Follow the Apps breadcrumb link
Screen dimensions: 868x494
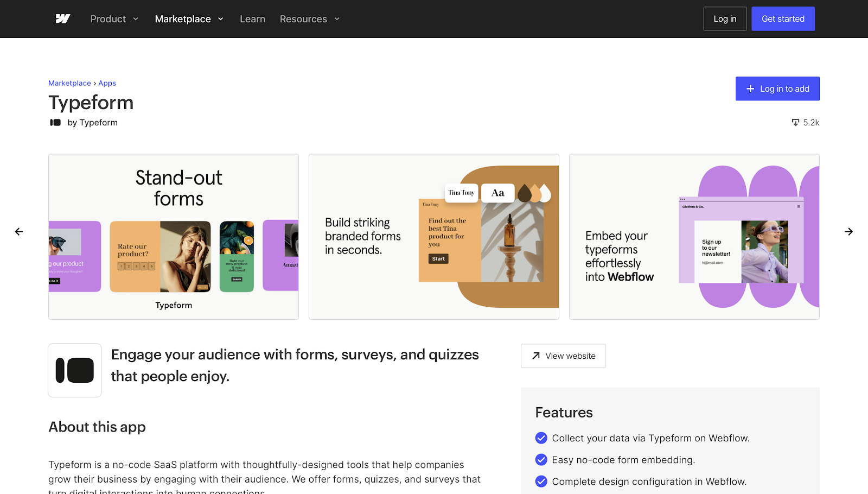click(x=107, y=83)
